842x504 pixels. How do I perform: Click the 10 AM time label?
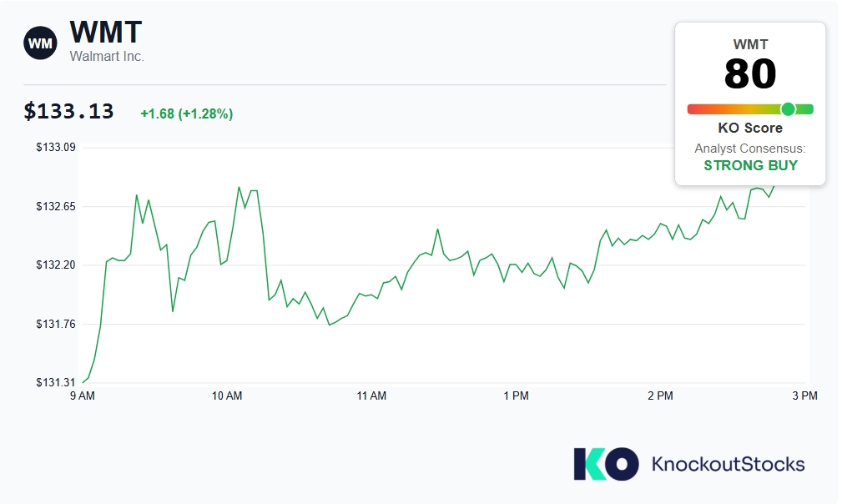(227, 396)
